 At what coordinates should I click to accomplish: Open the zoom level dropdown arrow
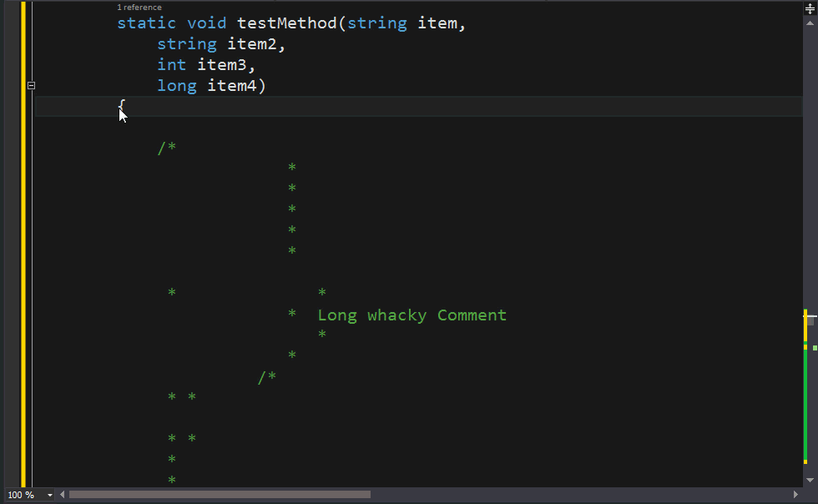50,495
